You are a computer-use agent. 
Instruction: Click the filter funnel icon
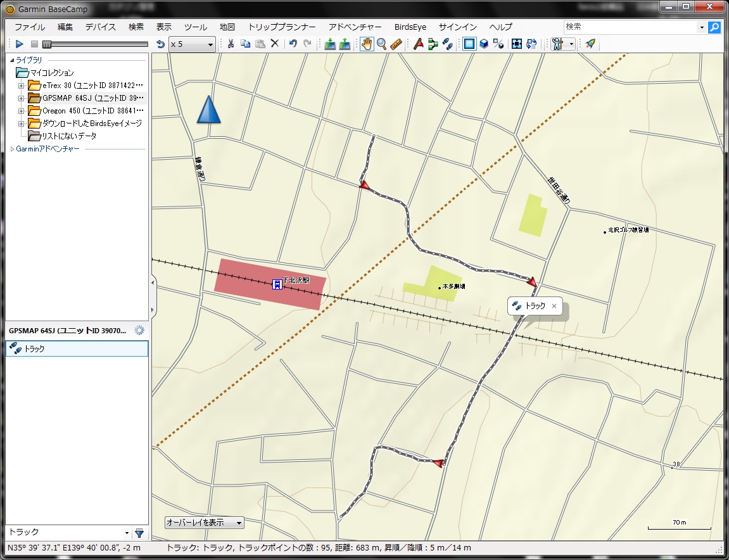point(139,533)
